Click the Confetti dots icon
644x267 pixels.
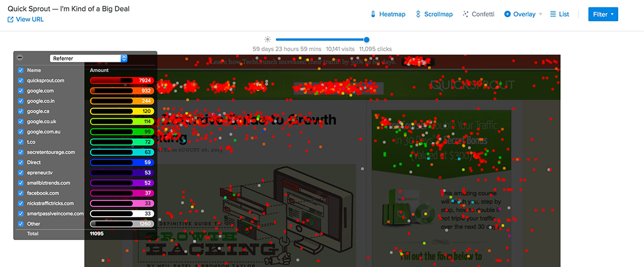[466, 14]
